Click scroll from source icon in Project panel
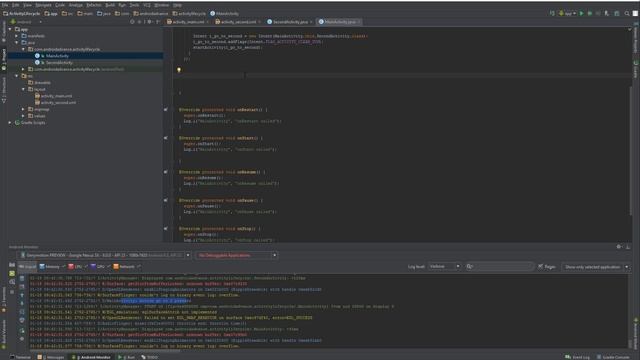The image size is (640, 360). (132, 22)
